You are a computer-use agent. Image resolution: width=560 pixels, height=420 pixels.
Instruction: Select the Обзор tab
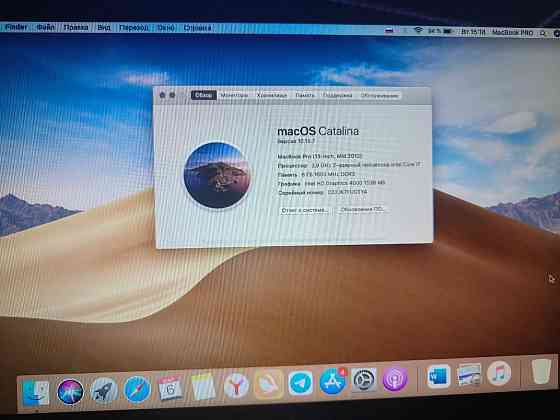pos(204,95)
